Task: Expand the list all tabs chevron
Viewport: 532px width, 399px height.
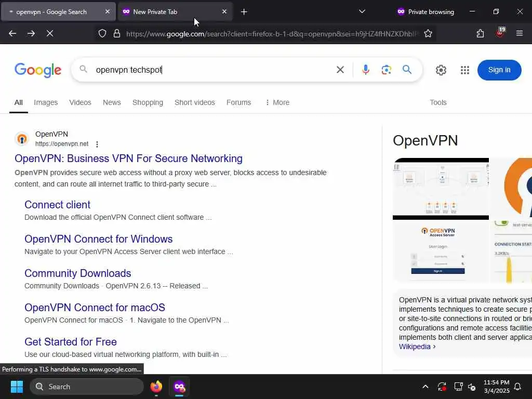Action: 362,11
